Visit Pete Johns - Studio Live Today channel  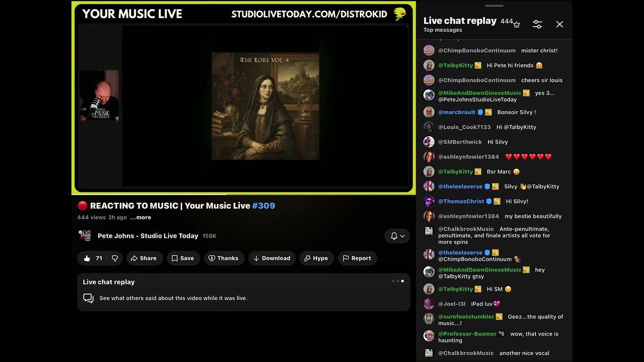148,236
